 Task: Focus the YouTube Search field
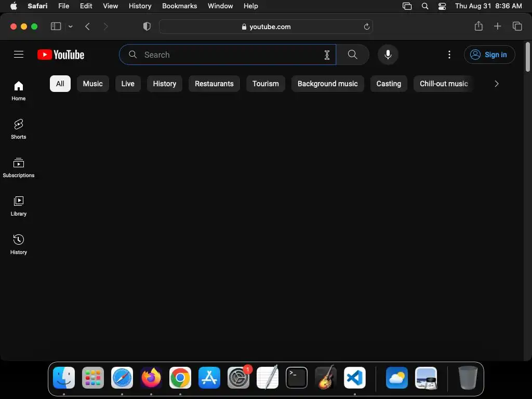tap(228, 54)
